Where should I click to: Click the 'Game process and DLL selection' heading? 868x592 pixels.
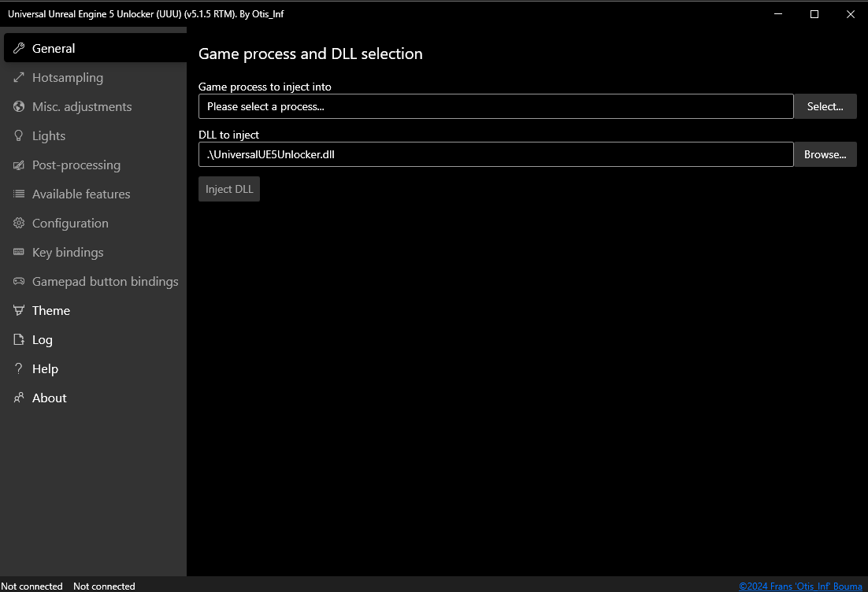click(310, 54)
